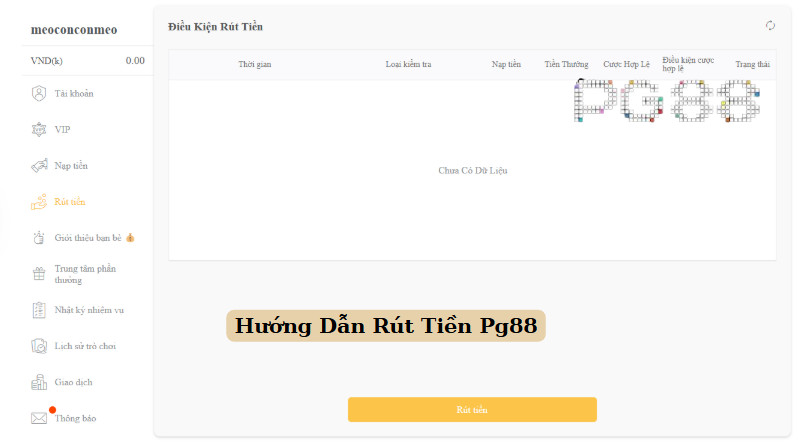
Task: Click the Rút tiền withdraw hand icon
Action: pos(39,202)
